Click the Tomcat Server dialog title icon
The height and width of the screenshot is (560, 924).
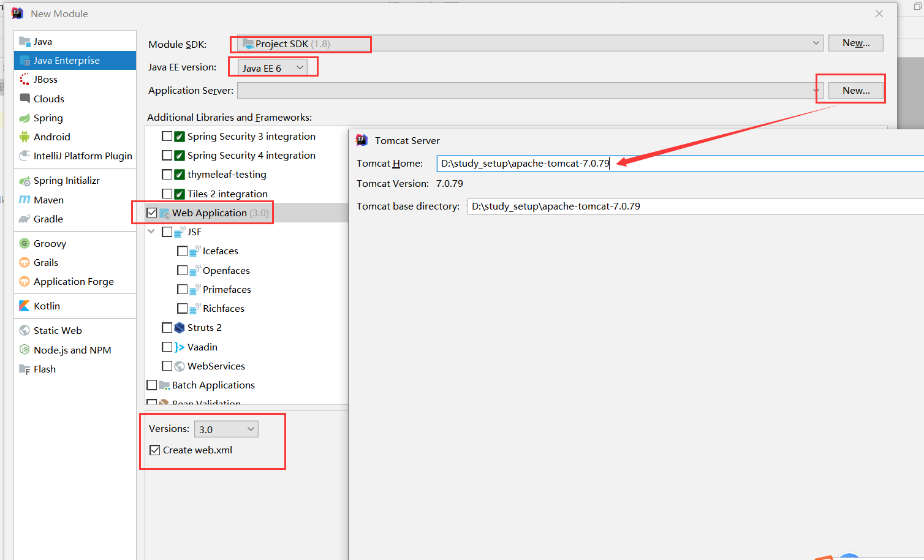point(362,140)
